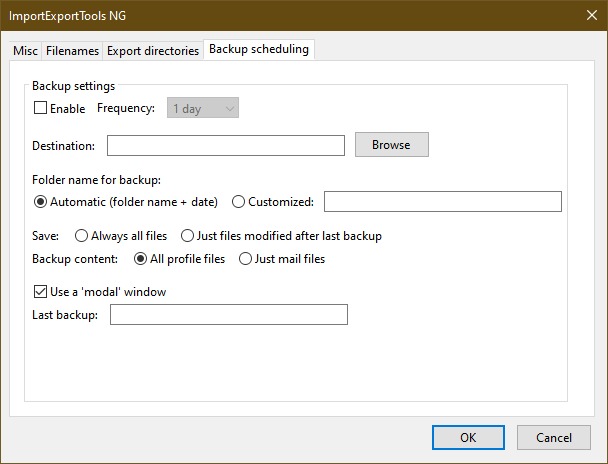The height and width of the screenshot is (464, 608).
Task: Click the Last backup text field
Action: coord(229,314)
